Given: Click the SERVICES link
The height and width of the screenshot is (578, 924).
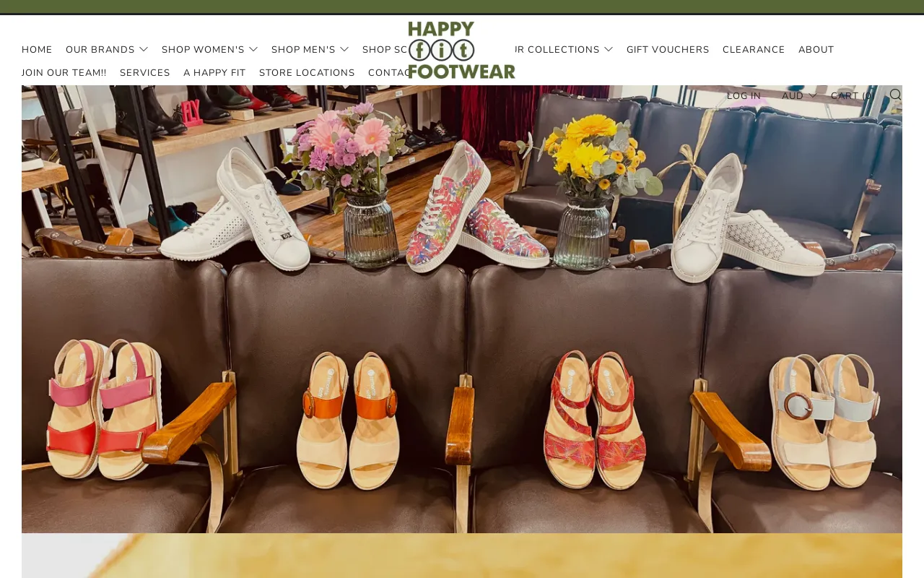Looking at the screenshot, I should coord(144,72).
